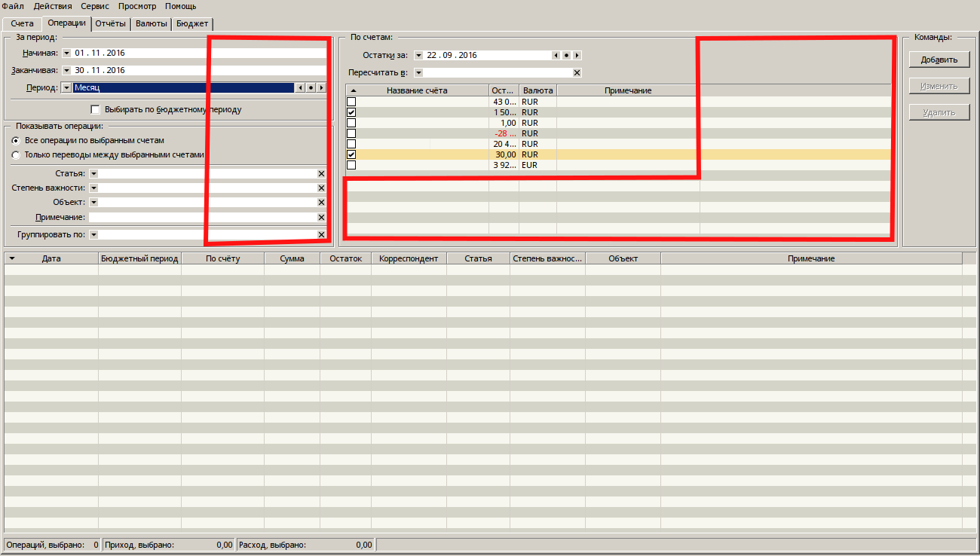Clear the Пересчитать в currency field
The width and height of the screenshot is (980, 556).
[577, 73]
